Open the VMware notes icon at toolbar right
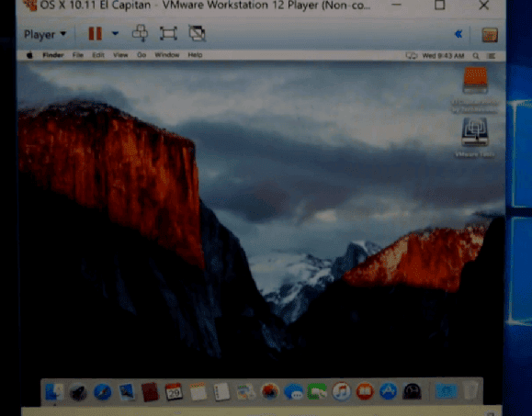The height and width of the screenshot is (416, 532). coord(490,35)
